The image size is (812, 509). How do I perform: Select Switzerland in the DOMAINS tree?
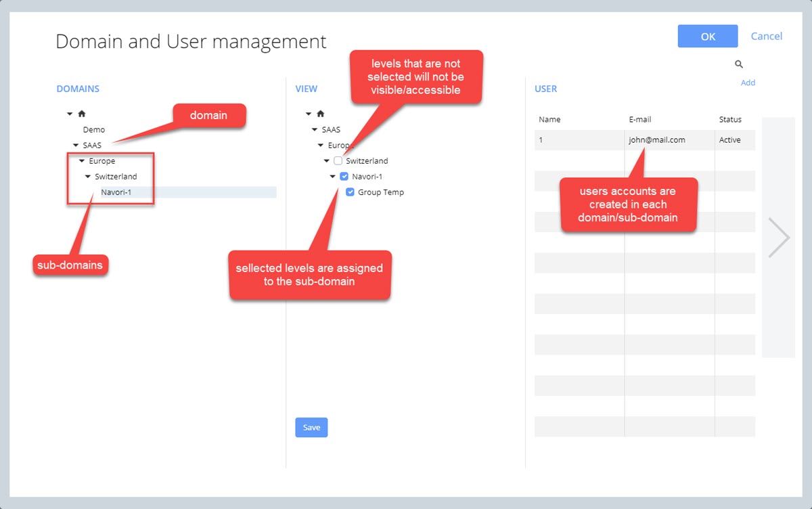[x=116, y=177]
